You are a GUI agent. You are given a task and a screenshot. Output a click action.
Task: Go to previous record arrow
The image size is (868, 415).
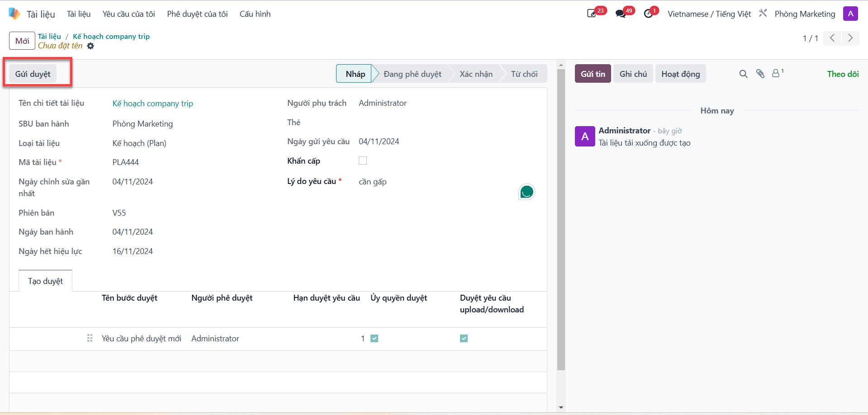click(832, 38)
